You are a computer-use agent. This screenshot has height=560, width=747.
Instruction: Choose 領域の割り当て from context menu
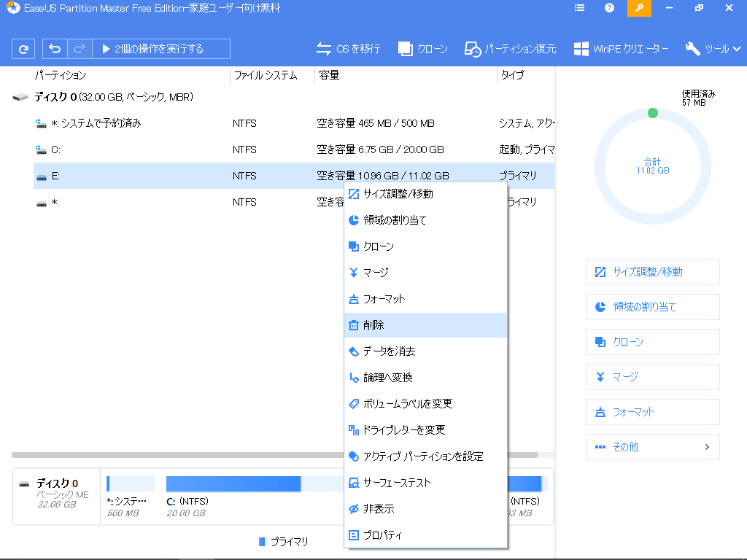tap(425, 220)
